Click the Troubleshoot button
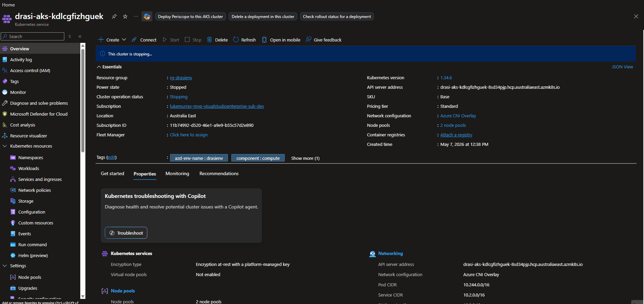644x304 pixels. pyautogui.click(x=126, y=233)
